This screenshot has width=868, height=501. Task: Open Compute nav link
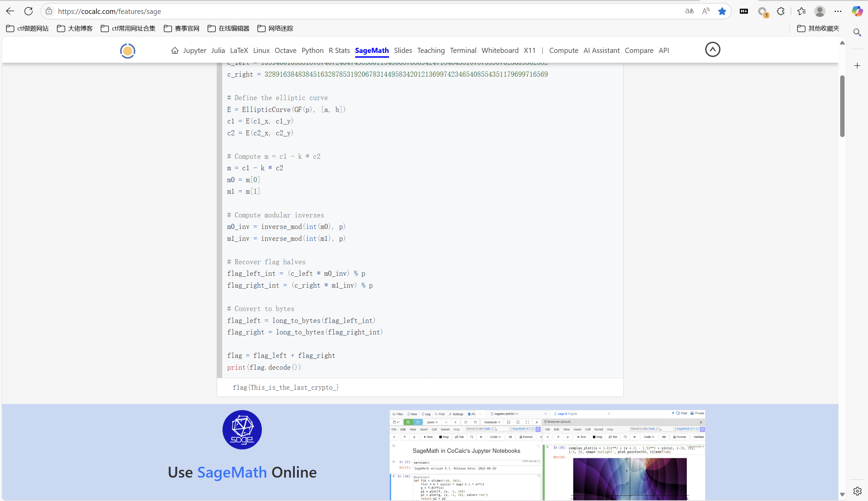pyautogui.click(x=563, y=51)
